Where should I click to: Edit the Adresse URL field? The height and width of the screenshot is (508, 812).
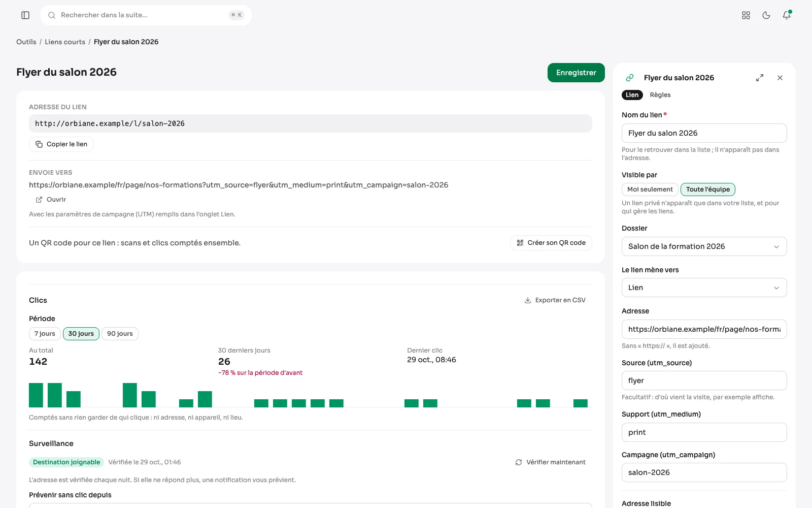704,329
